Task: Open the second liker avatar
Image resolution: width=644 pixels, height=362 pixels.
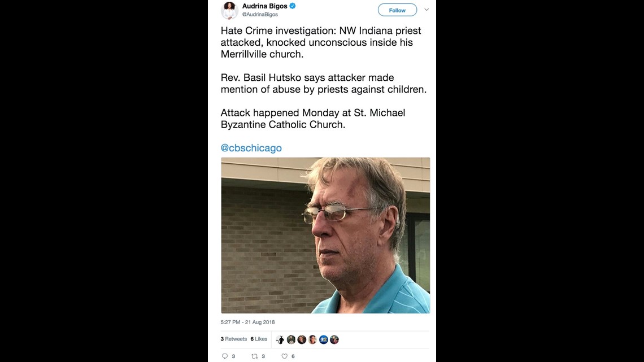Action: 291,339
